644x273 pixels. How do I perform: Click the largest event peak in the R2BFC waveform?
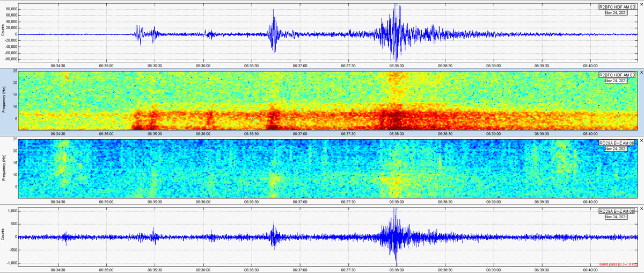(396, 32)
